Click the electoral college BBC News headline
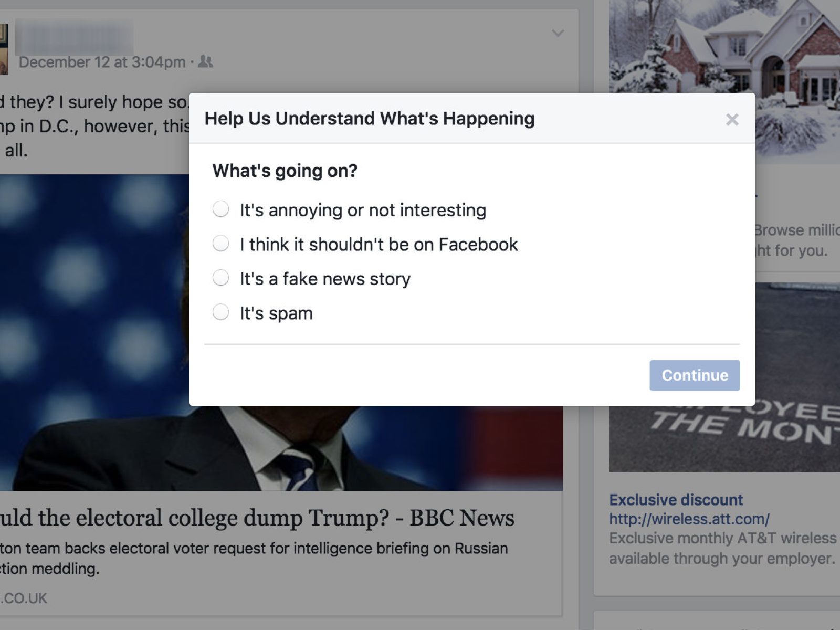The width and height of the screenshot is (840, 630). pyautogui.click(x=257, y=518)
